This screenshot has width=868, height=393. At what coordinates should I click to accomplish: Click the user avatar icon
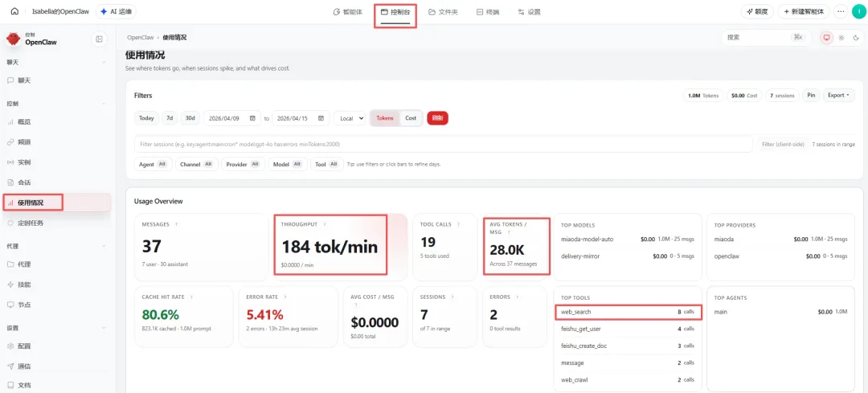tap(858, 11)
